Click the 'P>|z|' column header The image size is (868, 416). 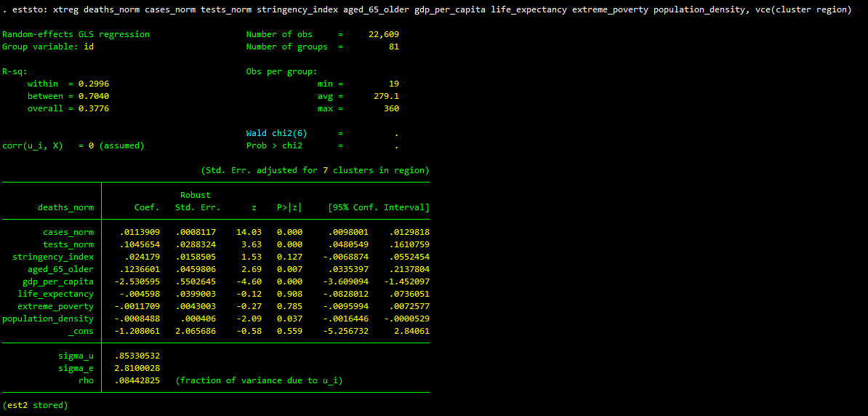point(289,208)
